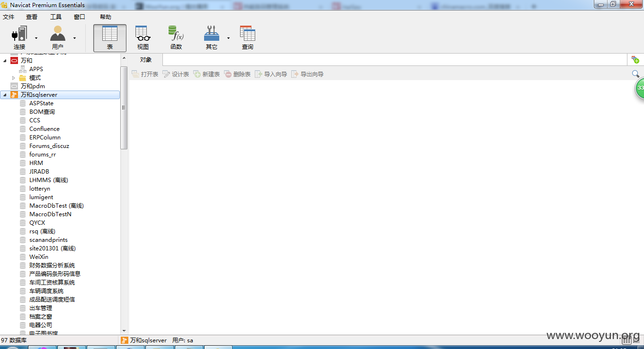Click the 打开表 button
Image resolution: width=644 pixels, height=349 pixels.
pos(145,74)
